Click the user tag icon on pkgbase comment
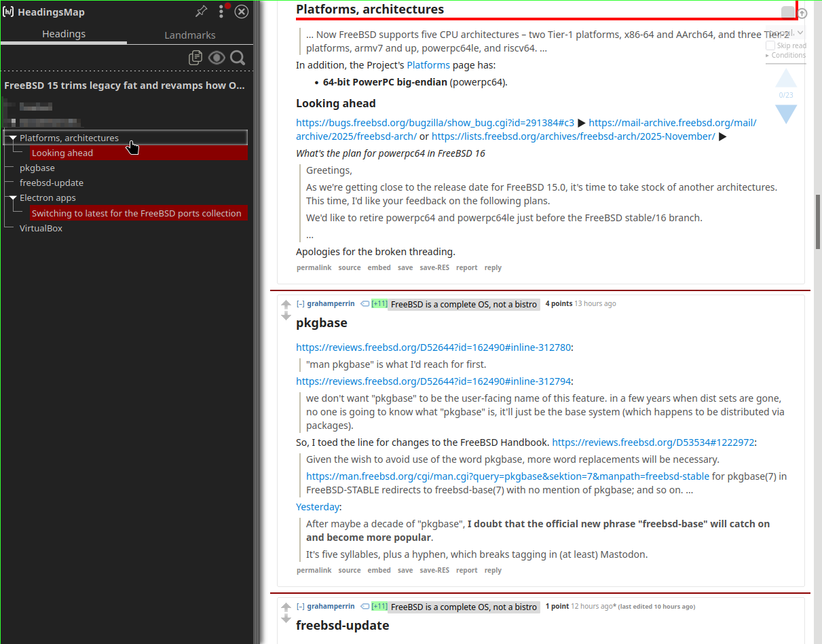The height and width of the screenshot is (644, 822). click(365, 304)
